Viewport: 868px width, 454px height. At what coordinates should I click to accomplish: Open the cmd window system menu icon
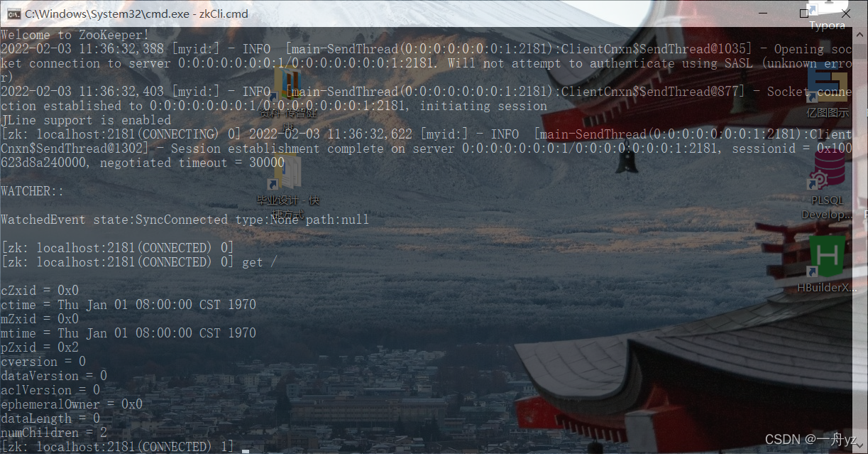point(13,13)
